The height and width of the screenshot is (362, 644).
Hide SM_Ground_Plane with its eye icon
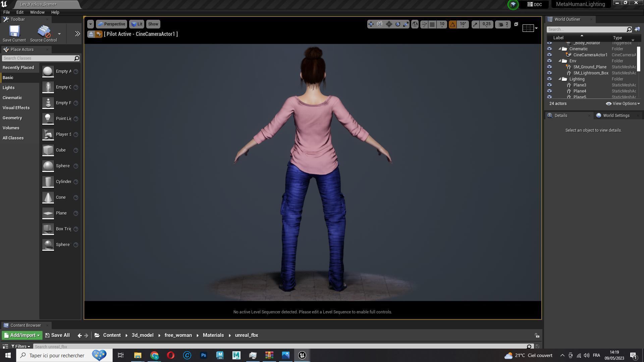click(x=549, y=67)
